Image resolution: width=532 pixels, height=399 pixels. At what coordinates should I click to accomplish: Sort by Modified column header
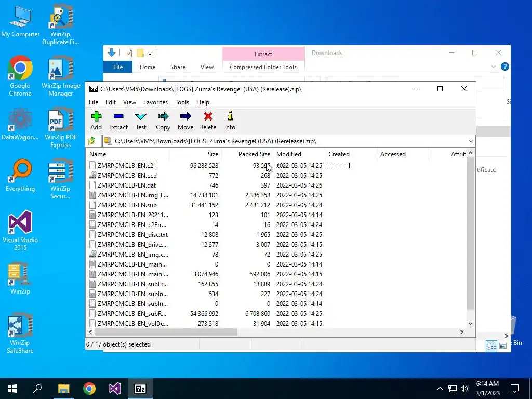[299, 154]
